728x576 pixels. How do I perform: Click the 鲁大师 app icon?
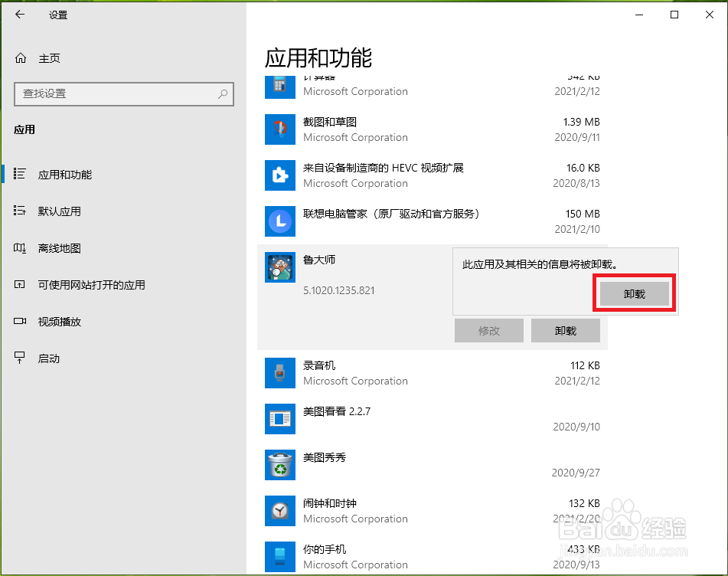(x=280, y=267)
